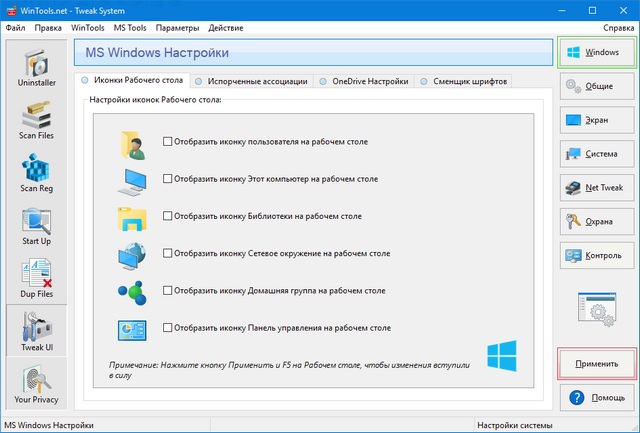The image size is (640, 433).
Task: Select the Scan Files tool
Action: (35, 120)
